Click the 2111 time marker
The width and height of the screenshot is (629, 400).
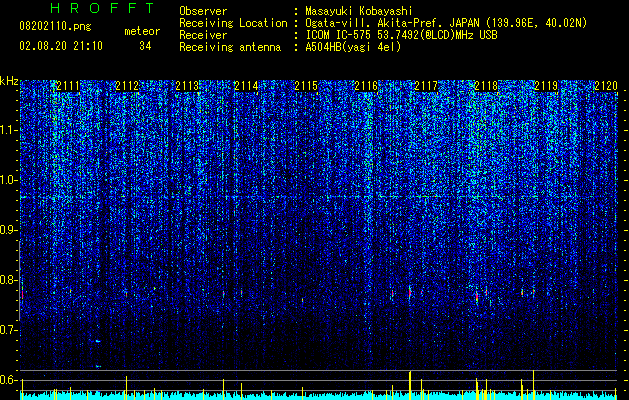[x=68, y=86]
